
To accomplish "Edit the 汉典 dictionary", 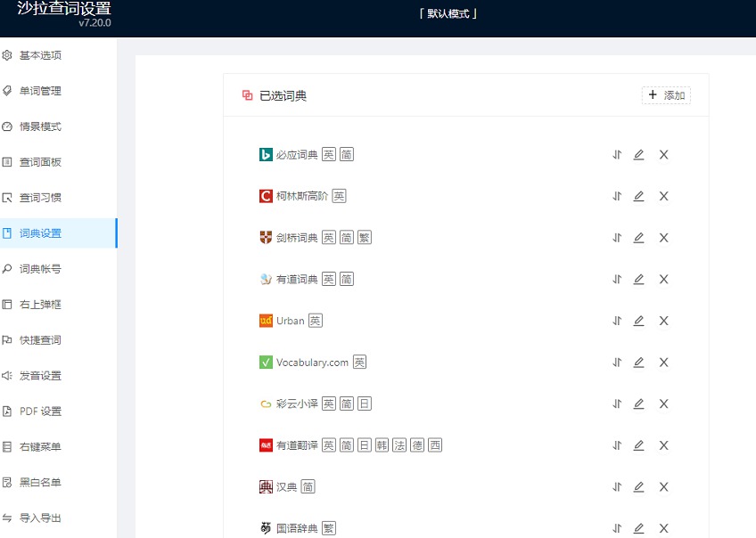I will tap(639, 487).
